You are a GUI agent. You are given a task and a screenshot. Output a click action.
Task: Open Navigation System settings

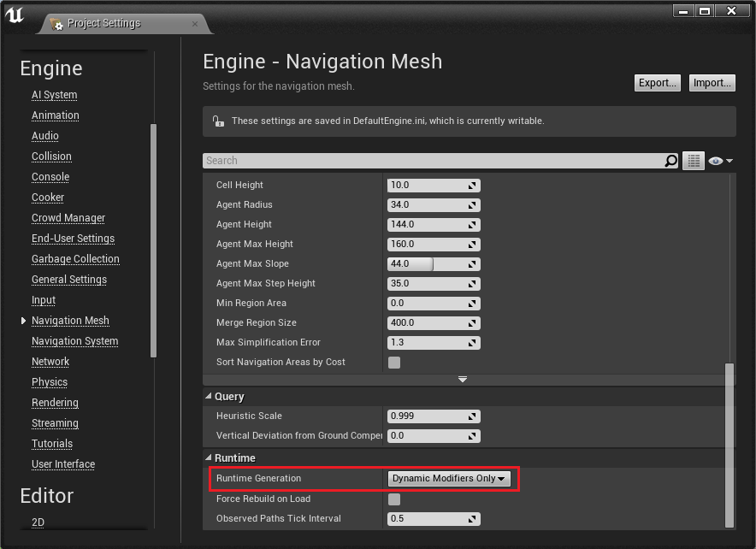tap(74, 341)
